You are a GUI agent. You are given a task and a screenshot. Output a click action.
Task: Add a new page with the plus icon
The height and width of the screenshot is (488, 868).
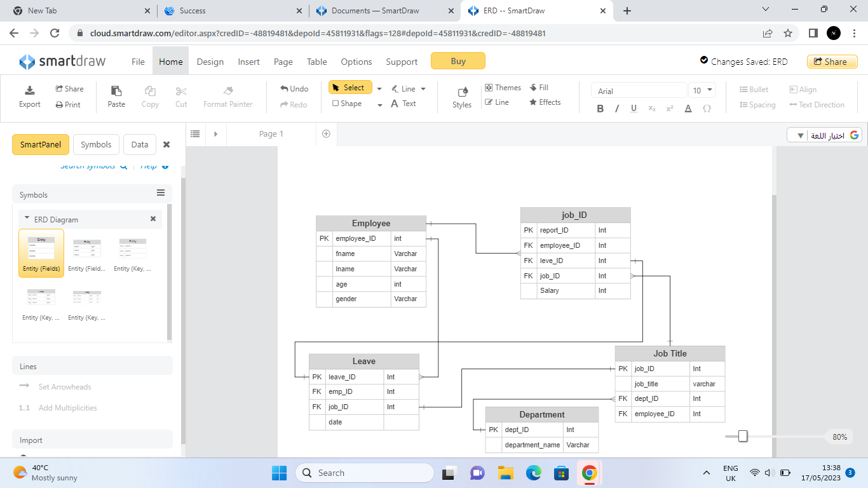tap(326, 133)
